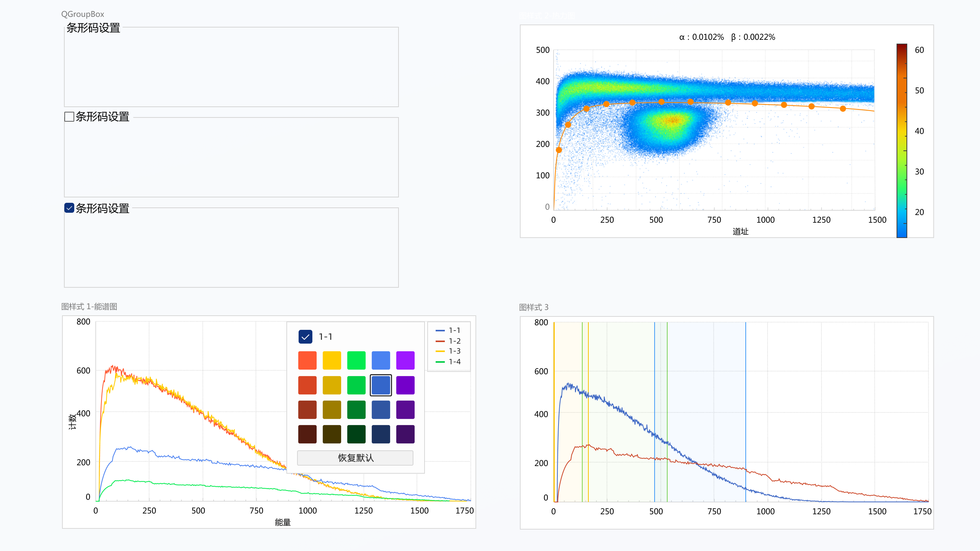
Task: Uncheck the 1-1 series checkbox
Action: pyautogui.click(x=305, y=337)
